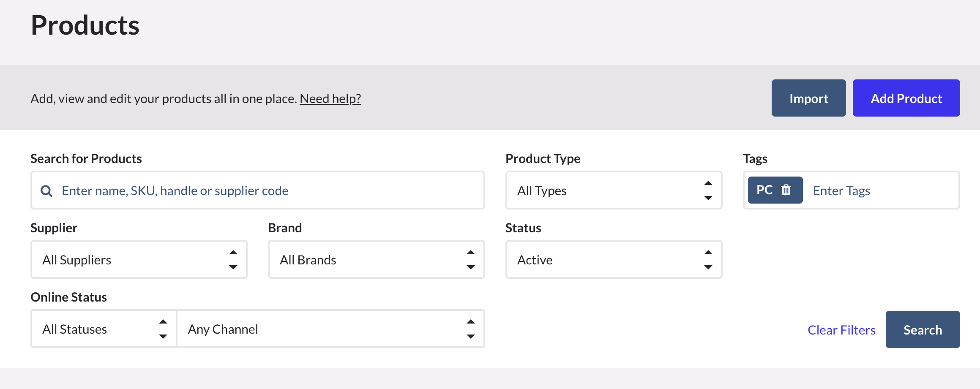This screenshot has width=980, height=389.
Task: Click the Products page heading
Action: (85, 25)
